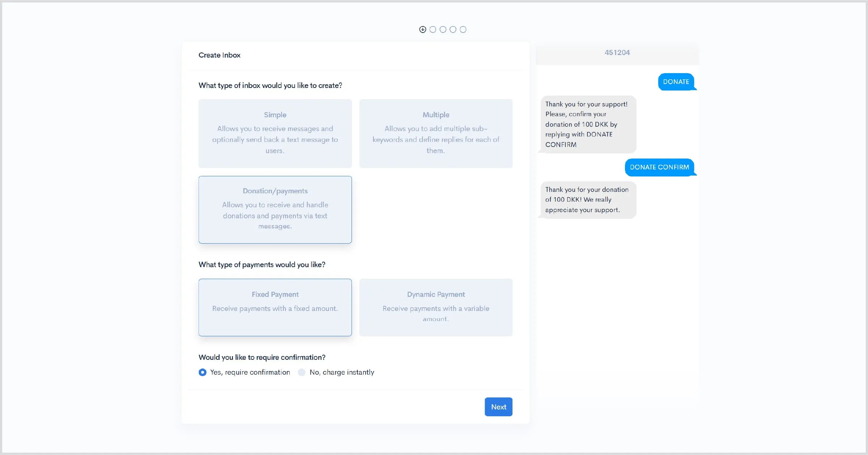Click the DONATE chat bubble

676,82
